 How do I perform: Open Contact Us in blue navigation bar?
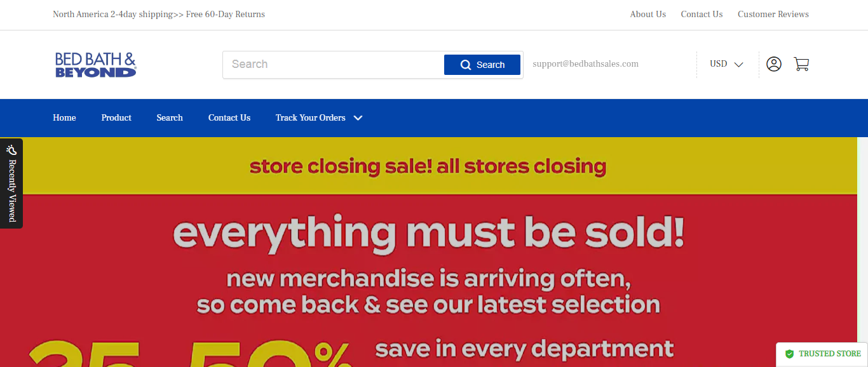[x=229, y=118]
